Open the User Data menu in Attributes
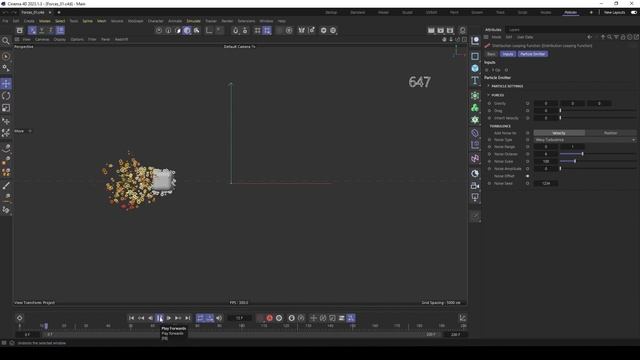 [x=525, y=37]
